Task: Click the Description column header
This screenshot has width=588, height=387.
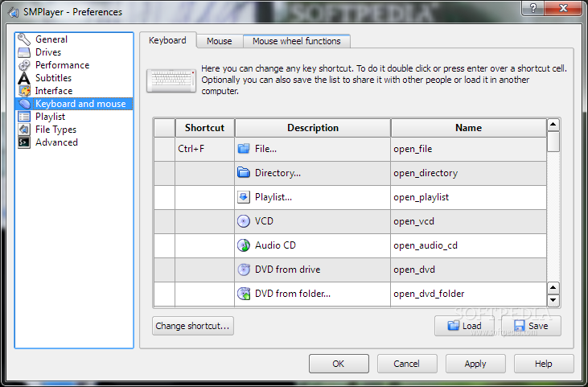Action: pyautogui.click(x=313, y=128)
